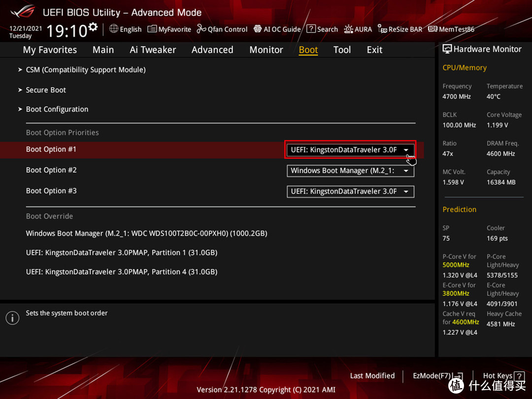Open Ai Tweaker tab

click(153, 50)
